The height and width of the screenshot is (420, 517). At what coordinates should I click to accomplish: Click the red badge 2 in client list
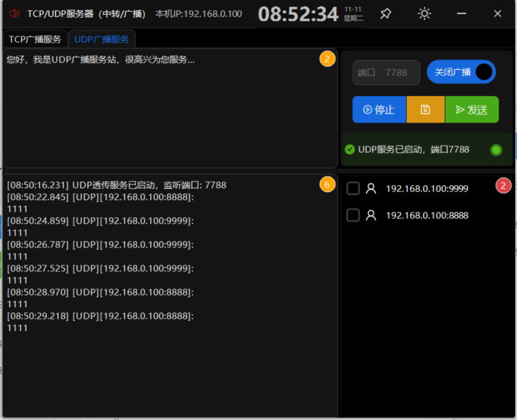point(503,185)
